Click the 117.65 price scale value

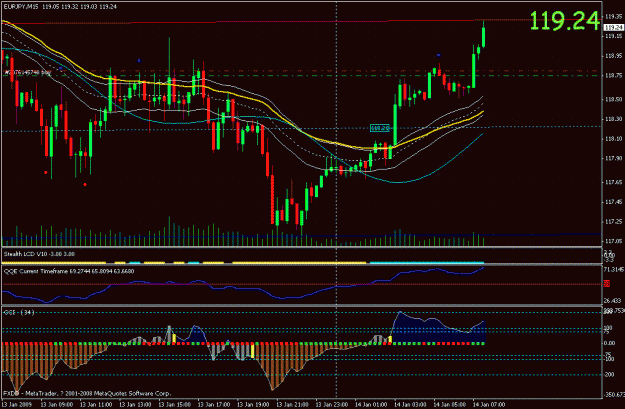pos(614,182)
